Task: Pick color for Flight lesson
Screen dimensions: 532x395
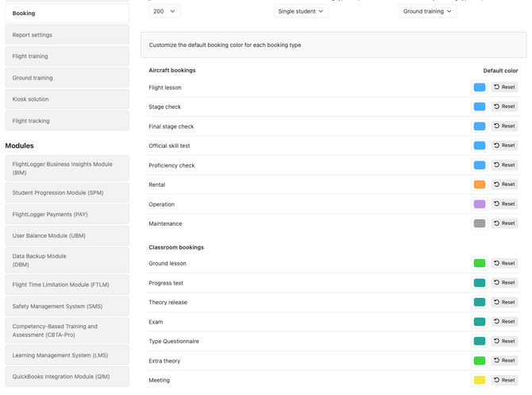Action: tap(480, 87)
